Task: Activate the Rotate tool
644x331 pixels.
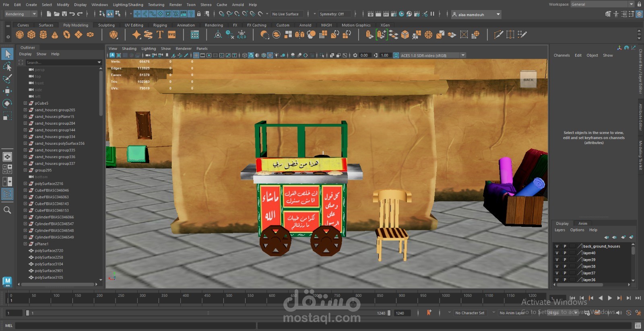Action: 7,103
